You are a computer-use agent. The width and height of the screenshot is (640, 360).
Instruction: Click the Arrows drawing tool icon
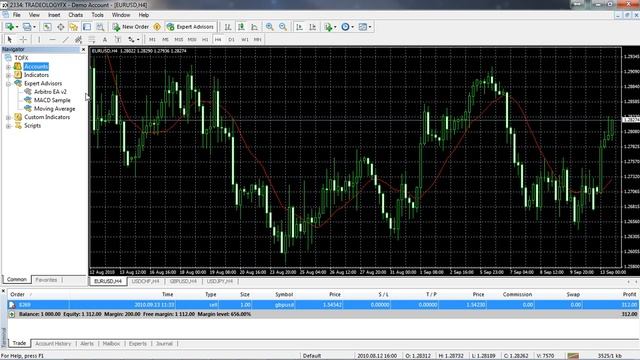pyautogui.click(x=131, y=40)
